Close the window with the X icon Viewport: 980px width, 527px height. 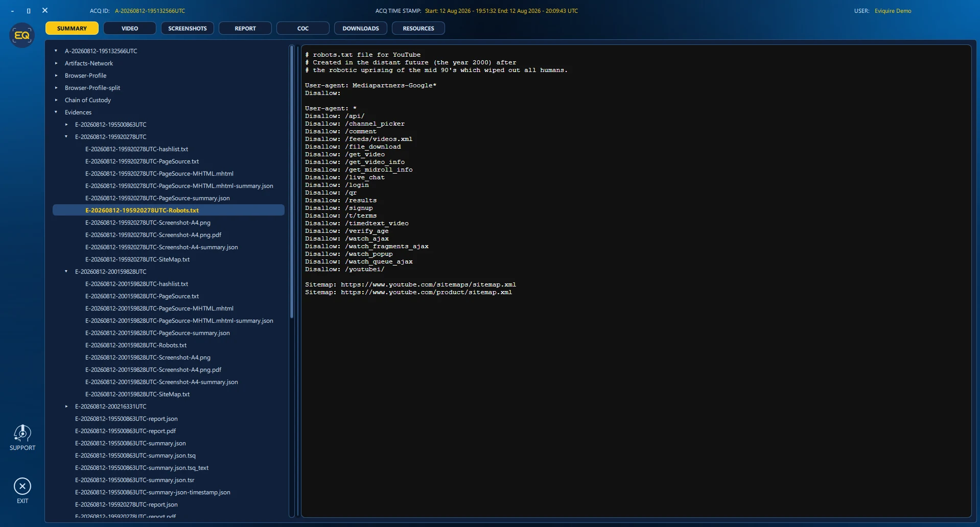tap(45, 10)
